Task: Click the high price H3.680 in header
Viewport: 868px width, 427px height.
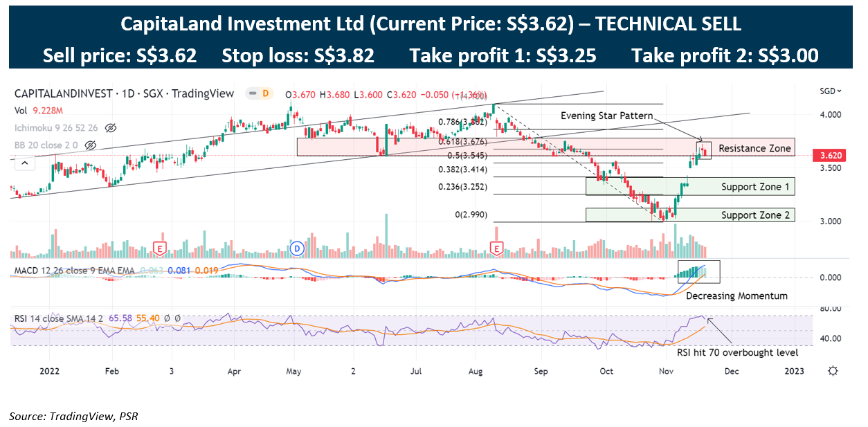Action: [336, 93]
